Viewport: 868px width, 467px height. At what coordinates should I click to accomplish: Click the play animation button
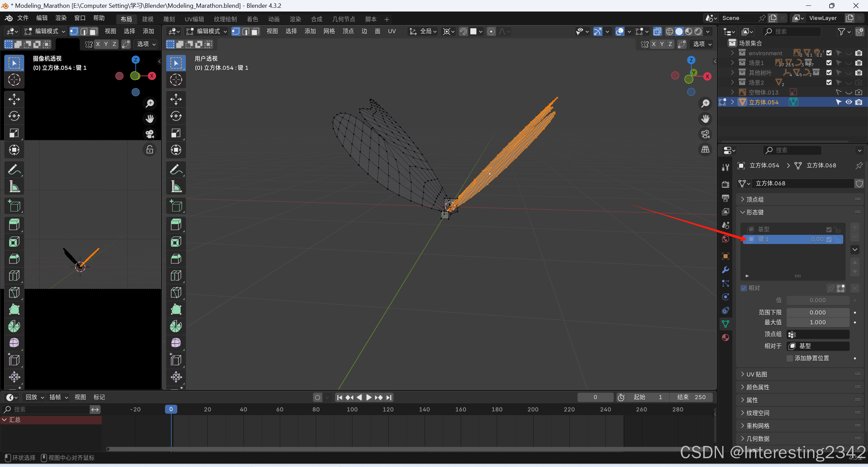coord(369,397)
